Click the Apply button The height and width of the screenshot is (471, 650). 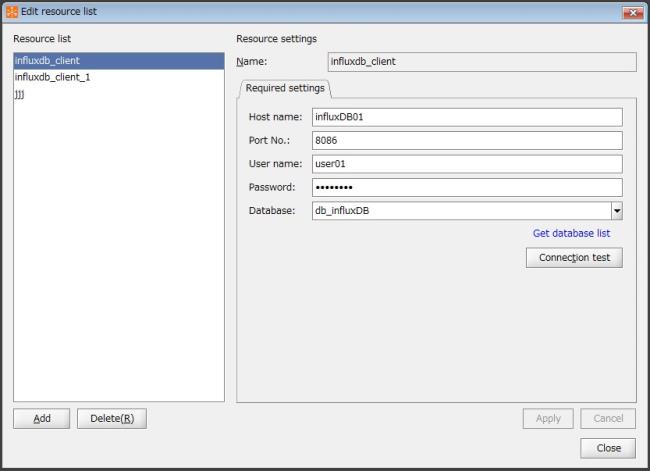coord(548,418)
